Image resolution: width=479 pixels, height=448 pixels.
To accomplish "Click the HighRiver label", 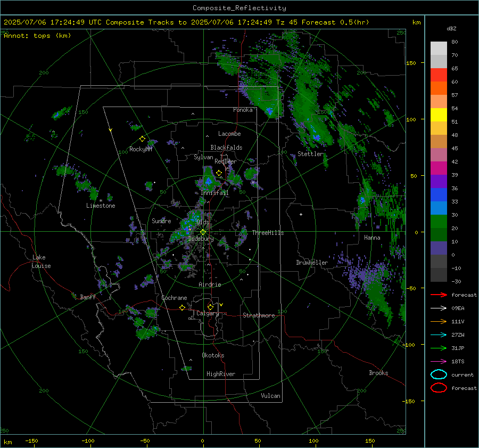I will (221, 374).
